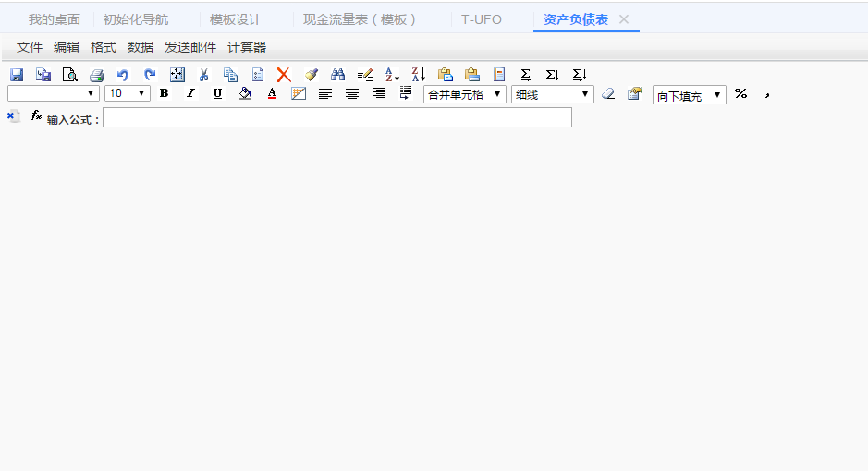The image size is (868, 471).
Task: Click the scissors Cut icon
Action: coord(203,75)
